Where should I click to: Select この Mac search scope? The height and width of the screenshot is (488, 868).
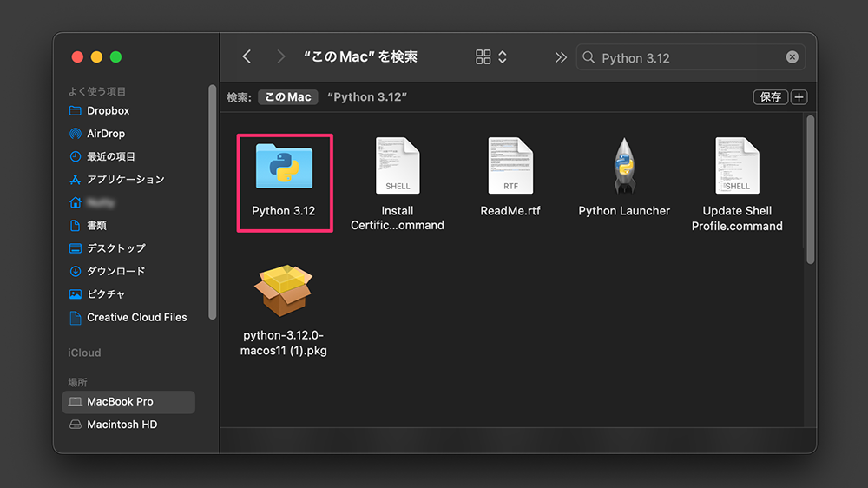click(x=288, y=97)
